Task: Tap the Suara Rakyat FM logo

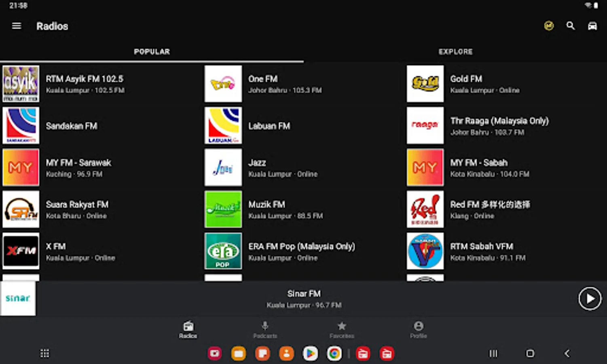Action: pos(21,210)
